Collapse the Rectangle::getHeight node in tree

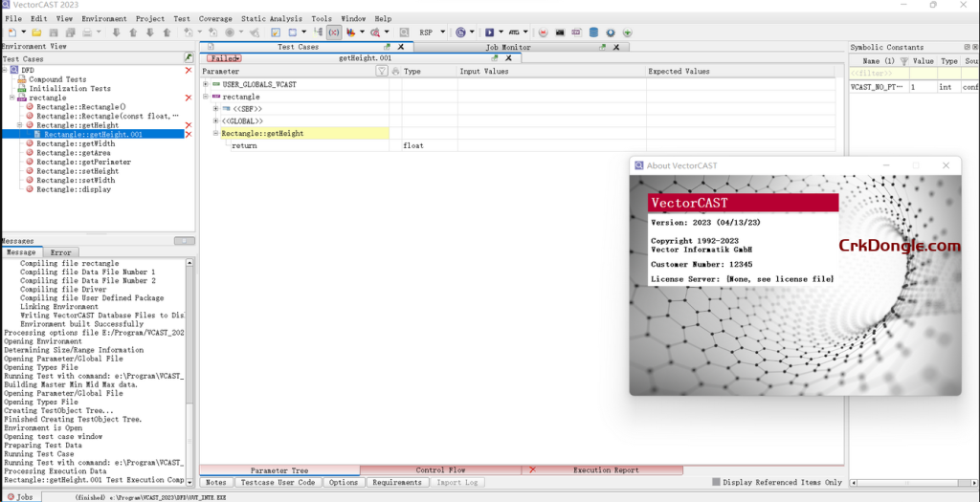click(21, 125)
